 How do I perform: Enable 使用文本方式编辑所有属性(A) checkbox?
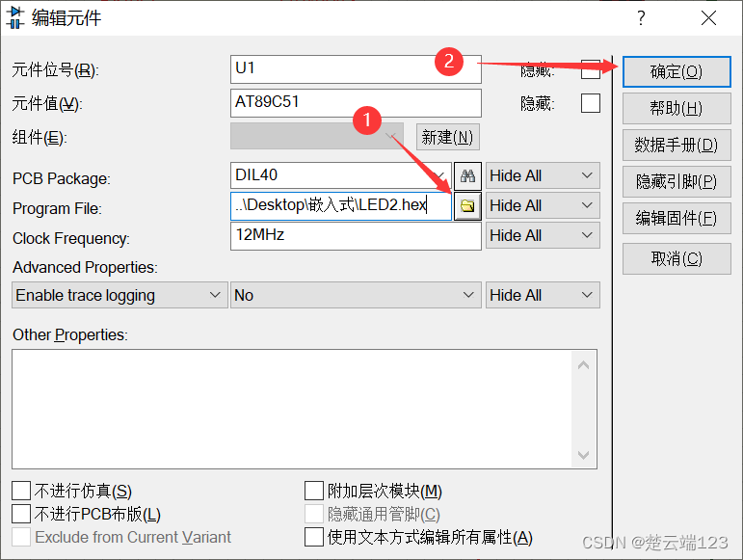point(314,537)
